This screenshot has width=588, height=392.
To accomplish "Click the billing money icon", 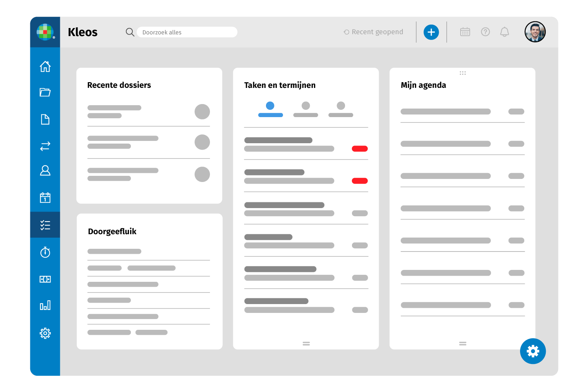I will 45,279.
